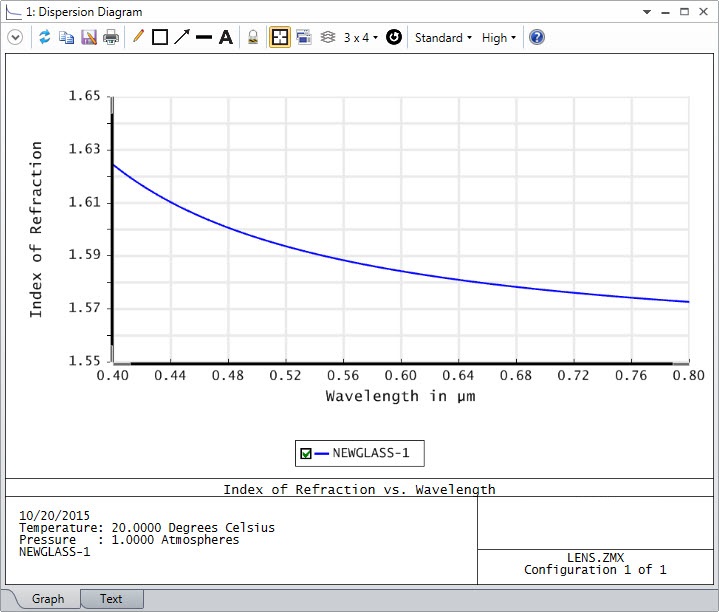Switch to the Graph tab
719x612 pixels.
pos(48,599)
